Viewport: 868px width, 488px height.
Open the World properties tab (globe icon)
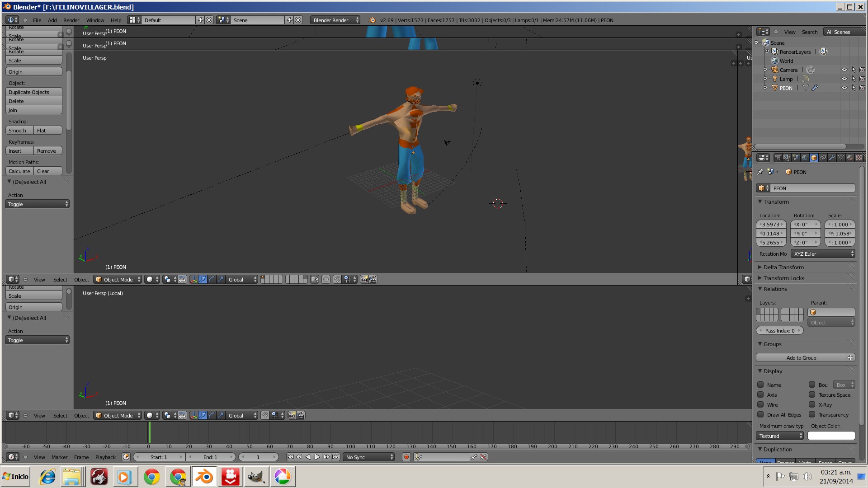805,158
